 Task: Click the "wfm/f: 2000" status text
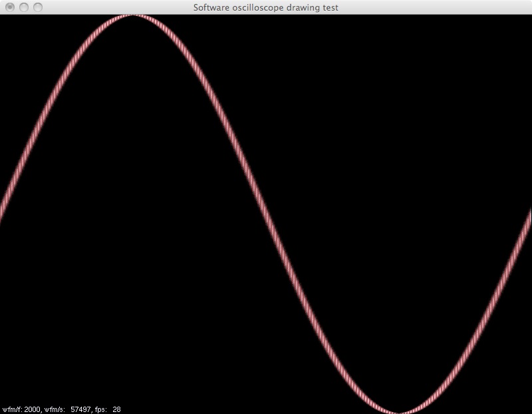tap(22, 409)
